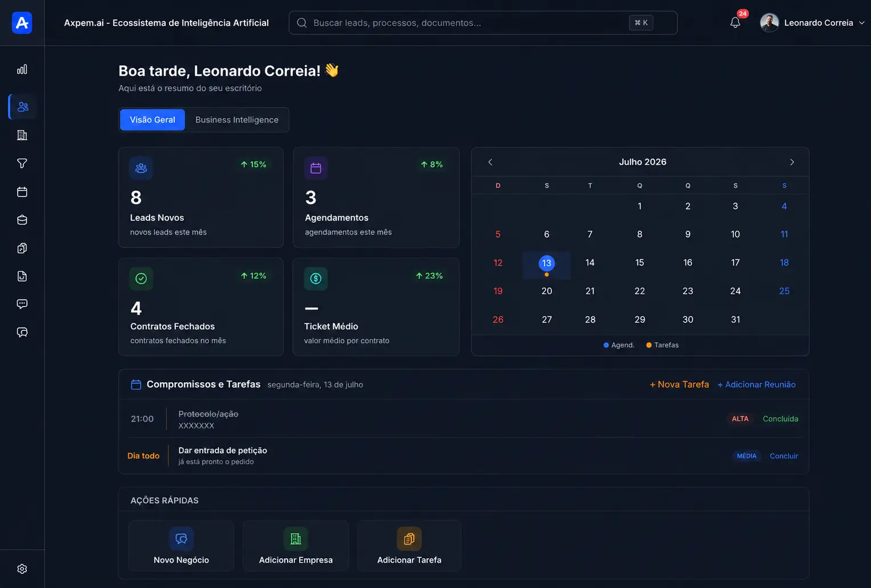The image size is (871, 588).
Task: Go to previous month in calendar
Action: coord(490,162)
